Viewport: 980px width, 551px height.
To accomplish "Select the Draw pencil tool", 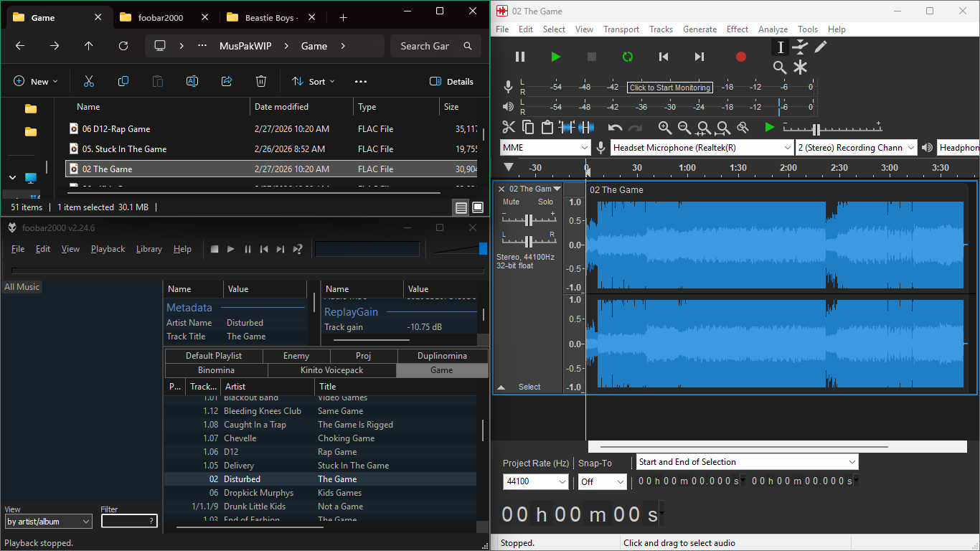I will point(821,47).
